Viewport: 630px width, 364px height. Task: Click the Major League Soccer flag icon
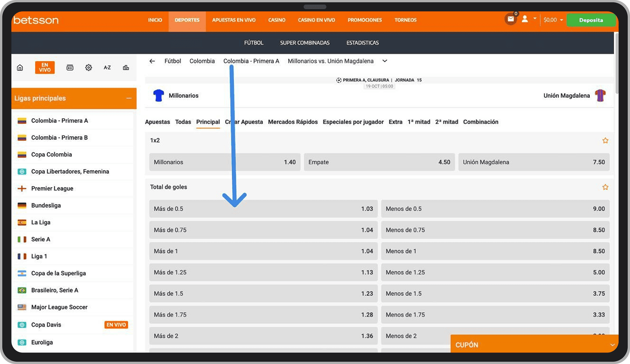pyautogui.click(x=22, y=307)
